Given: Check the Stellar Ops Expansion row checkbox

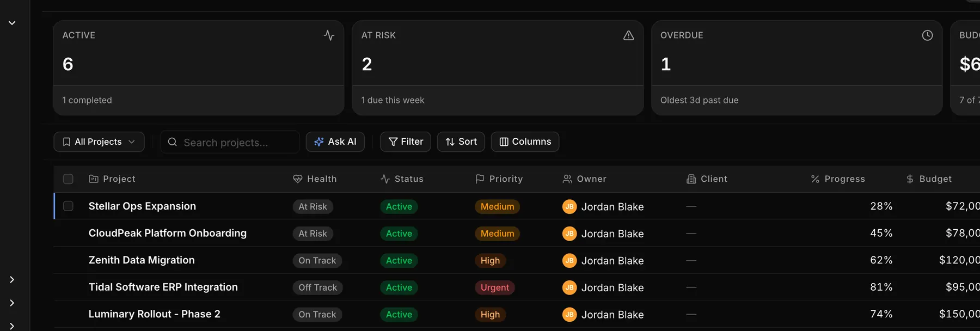Looking at the screenshot, I should point(68,206).
